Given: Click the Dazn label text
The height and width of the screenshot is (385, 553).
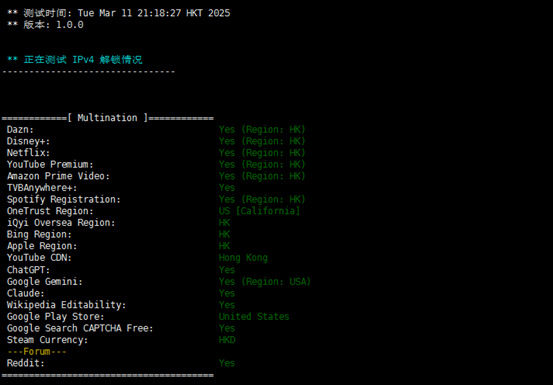Looking at the screenshot, I should [20, 129].
